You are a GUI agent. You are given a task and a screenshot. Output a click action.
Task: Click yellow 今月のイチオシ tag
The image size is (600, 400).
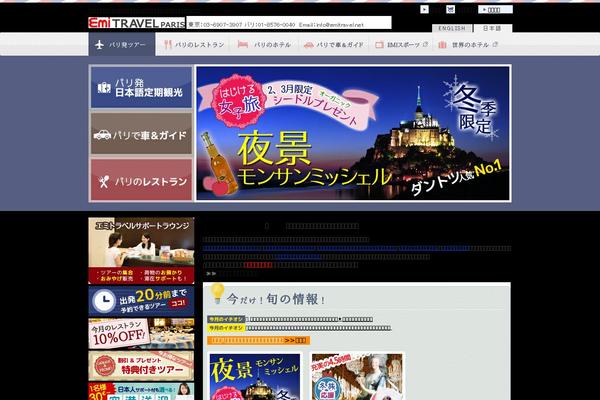(x=226, y=328)
